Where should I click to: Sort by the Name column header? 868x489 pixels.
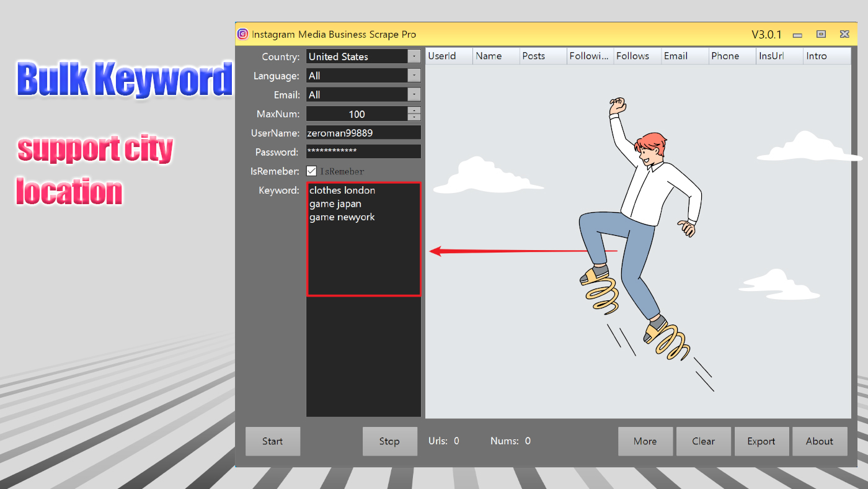(x=496, y=56)
